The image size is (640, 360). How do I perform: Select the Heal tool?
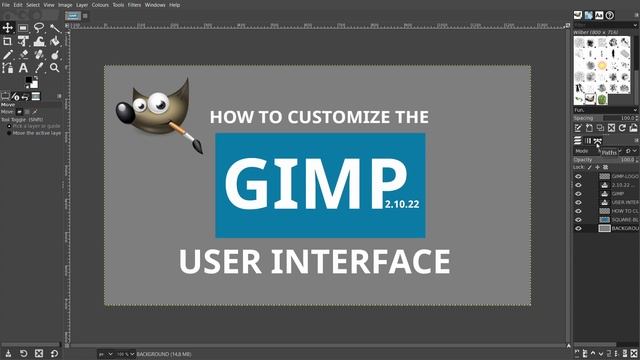39,54
